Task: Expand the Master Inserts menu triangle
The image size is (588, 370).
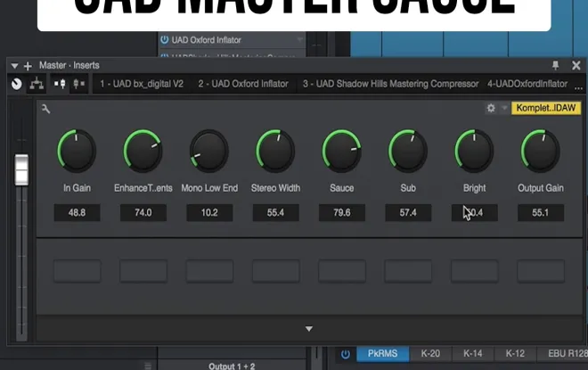Action: (14, 65)
